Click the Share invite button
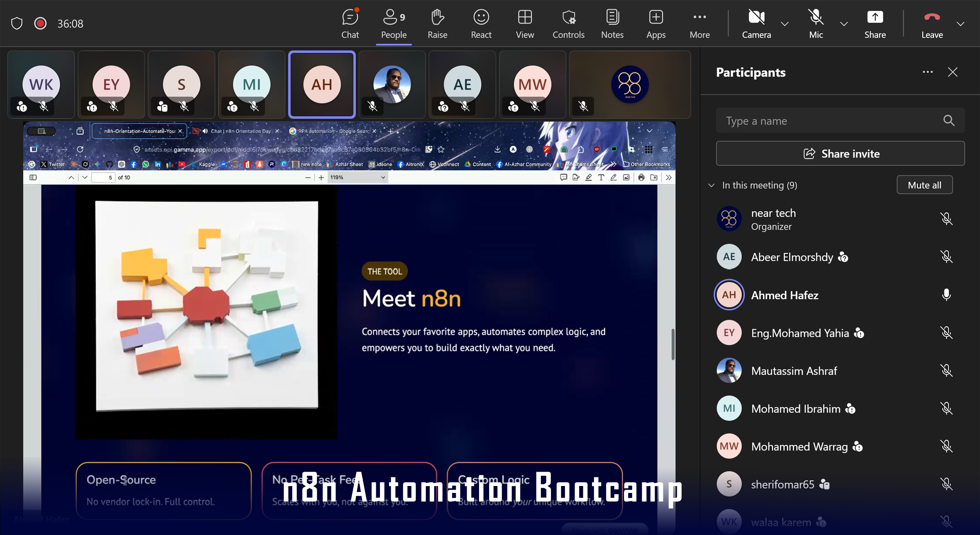Screen dimensions: 980x535 click(840, 153)
